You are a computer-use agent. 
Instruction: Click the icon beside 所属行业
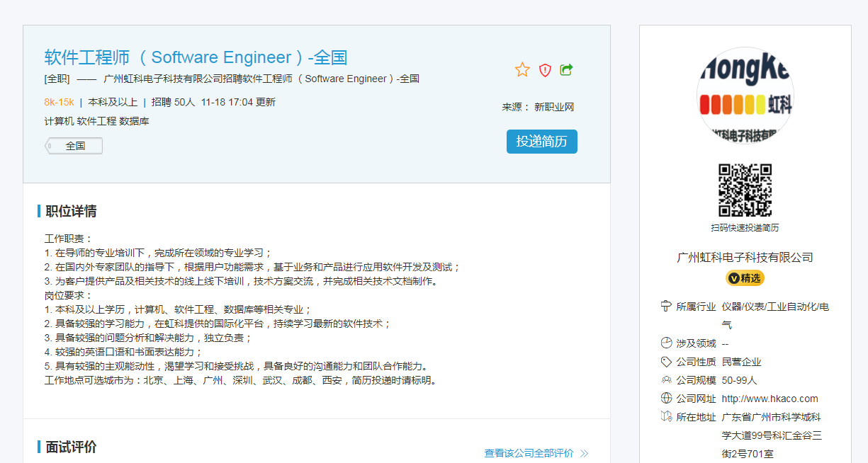[x=666, y=307]
